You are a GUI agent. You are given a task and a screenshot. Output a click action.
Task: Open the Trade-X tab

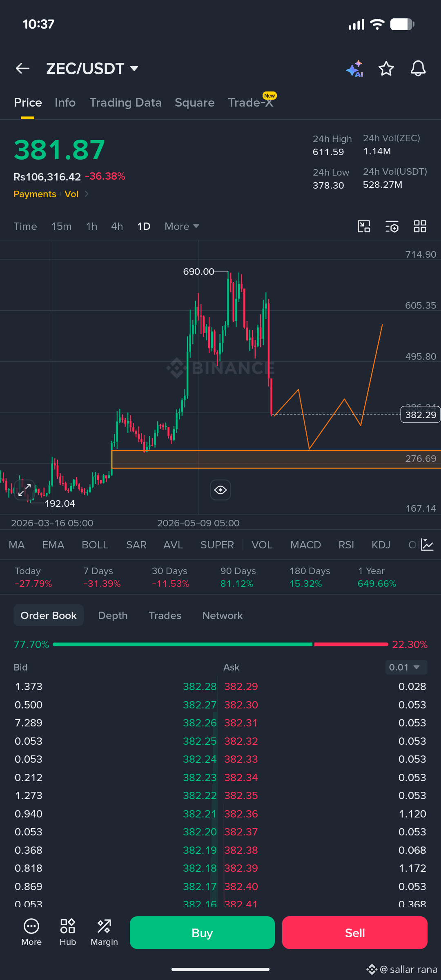pyautogui.click(x=250, y=102)
